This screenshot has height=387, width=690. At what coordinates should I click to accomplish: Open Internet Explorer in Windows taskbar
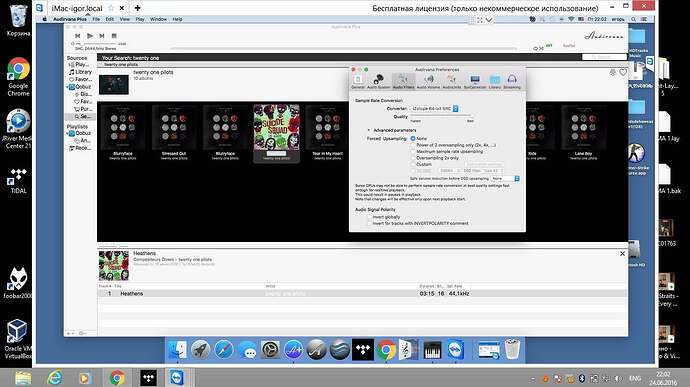[x=55, y=378]
